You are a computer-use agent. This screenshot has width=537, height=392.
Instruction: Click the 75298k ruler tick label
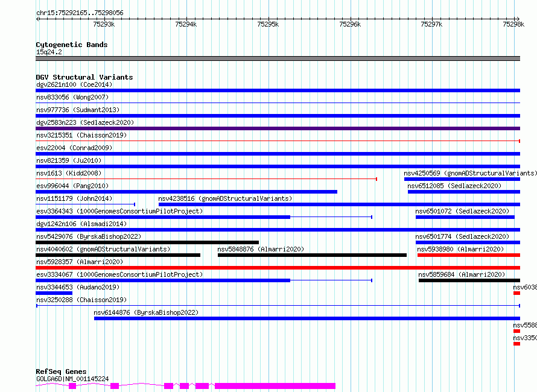tap(513, 24)
